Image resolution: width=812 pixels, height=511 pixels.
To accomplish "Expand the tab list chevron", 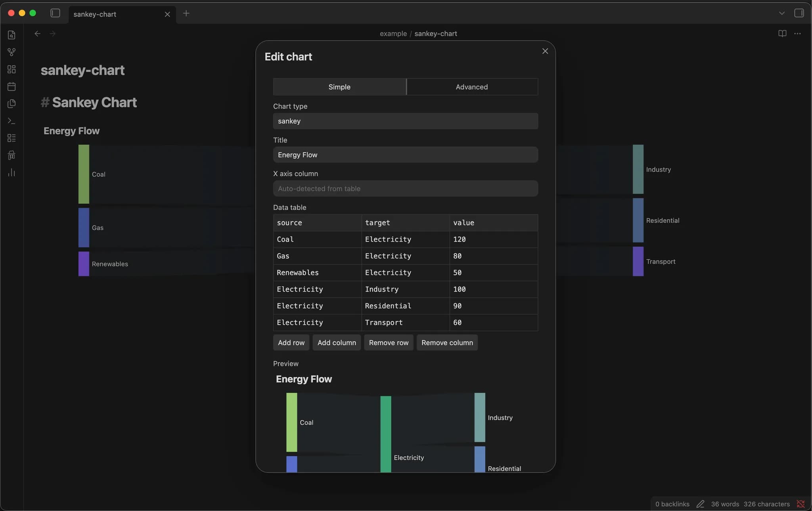I will click(781, 13).
